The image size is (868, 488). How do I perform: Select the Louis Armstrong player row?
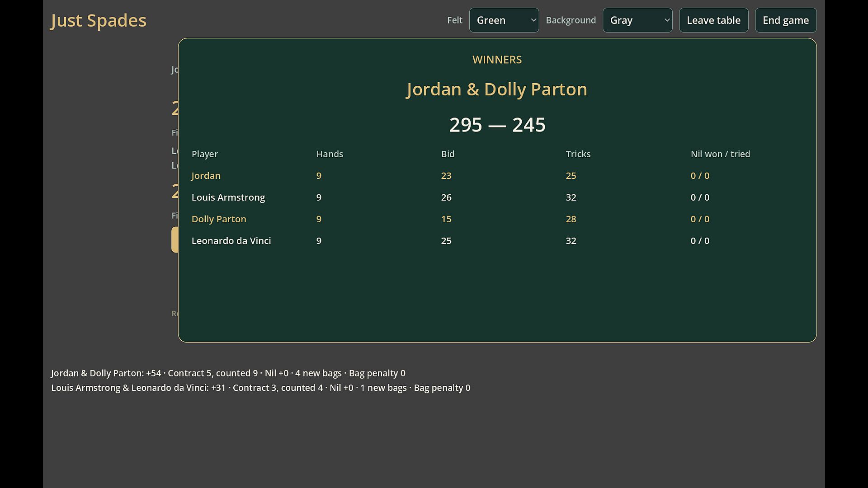[497, 197]
